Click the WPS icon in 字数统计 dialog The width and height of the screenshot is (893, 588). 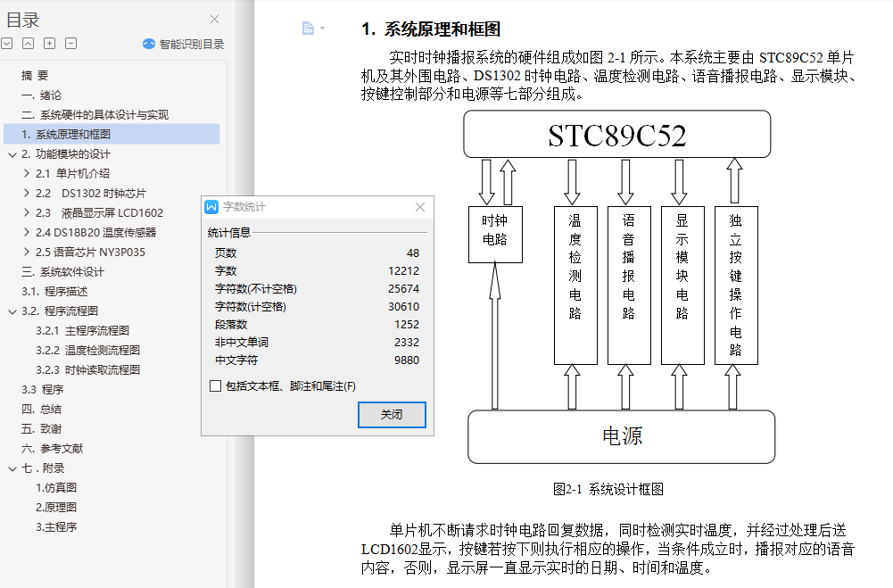pos(211,207)
